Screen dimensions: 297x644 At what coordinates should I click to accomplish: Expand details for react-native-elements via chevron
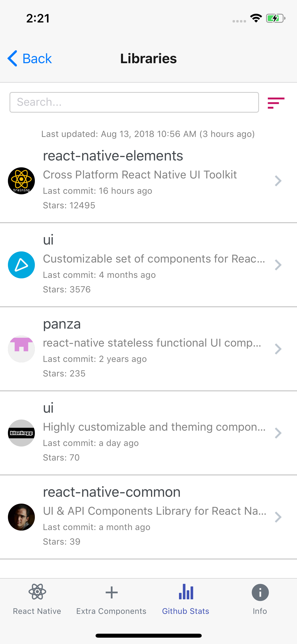pyautogui.click(x=278, y=181)
